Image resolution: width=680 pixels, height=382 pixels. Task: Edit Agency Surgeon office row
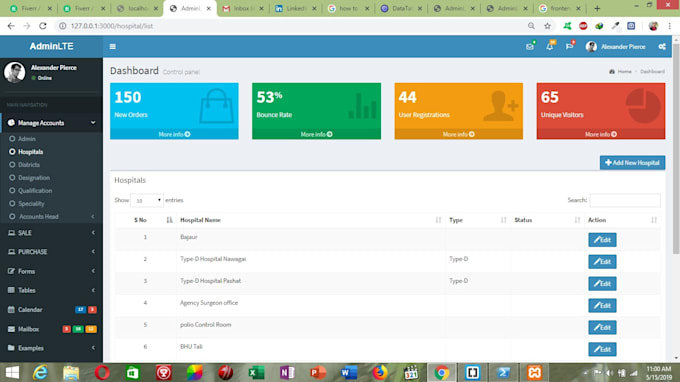pos(602,305)
